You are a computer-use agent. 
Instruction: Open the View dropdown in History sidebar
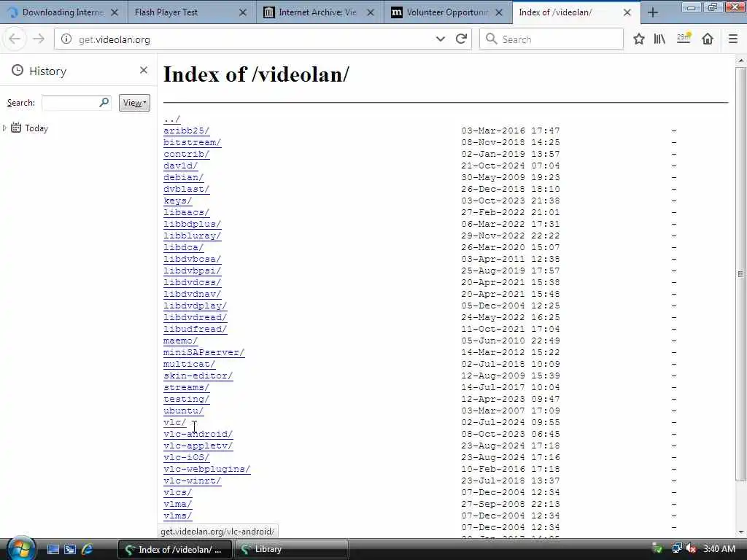click(x=134, y=103)
